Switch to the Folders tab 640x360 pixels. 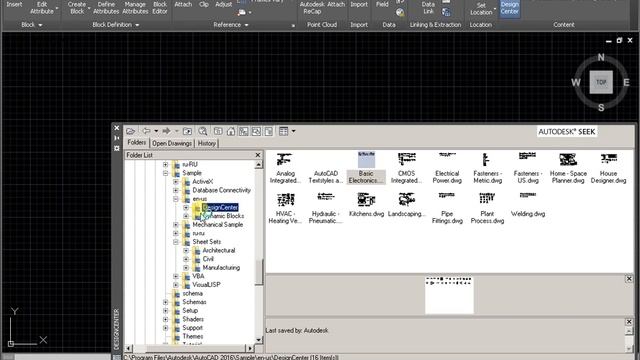[137, 142]
